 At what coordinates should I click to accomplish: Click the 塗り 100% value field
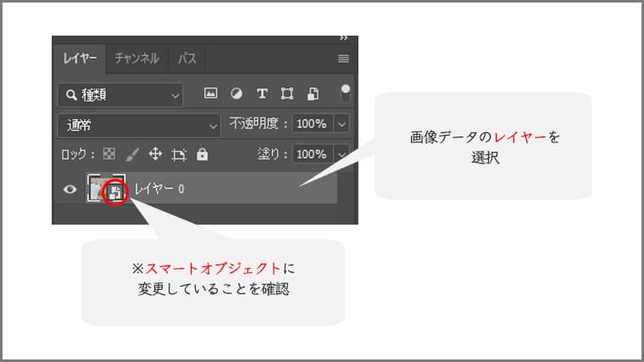[312, 154]
